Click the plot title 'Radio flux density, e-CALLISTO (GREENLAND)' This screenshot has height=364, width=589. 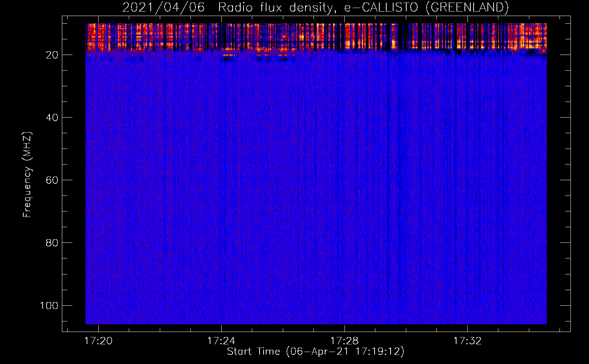click(x=363, y=8)
